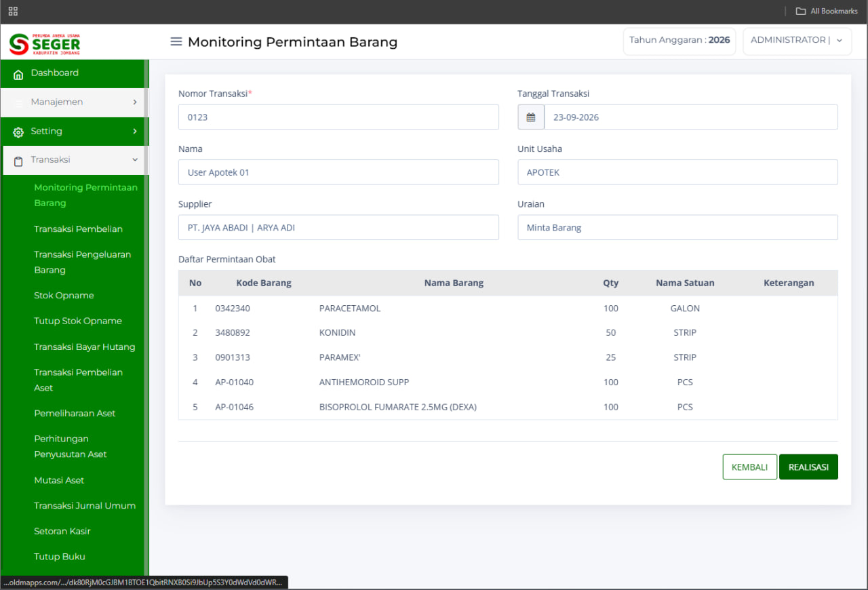
Task: Click the browser apps grid icon
Action: point(13,11)
